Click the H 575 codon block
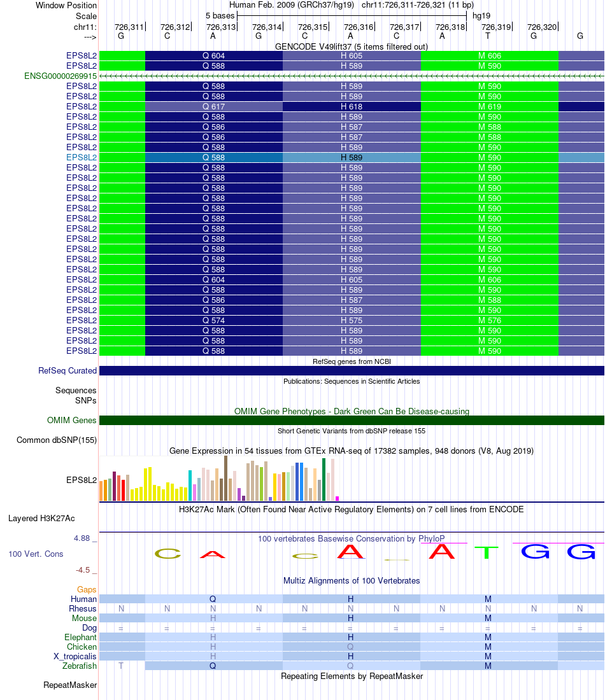The image size is (605, 700). click(x=352, y=320)
